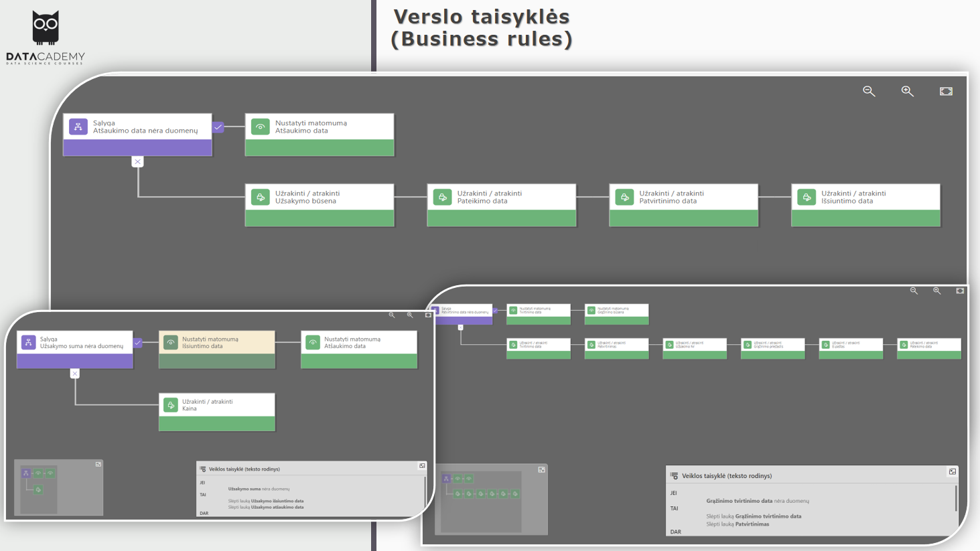Click the lock icon on 'Užsakymo būsena' node

[261, 197]
